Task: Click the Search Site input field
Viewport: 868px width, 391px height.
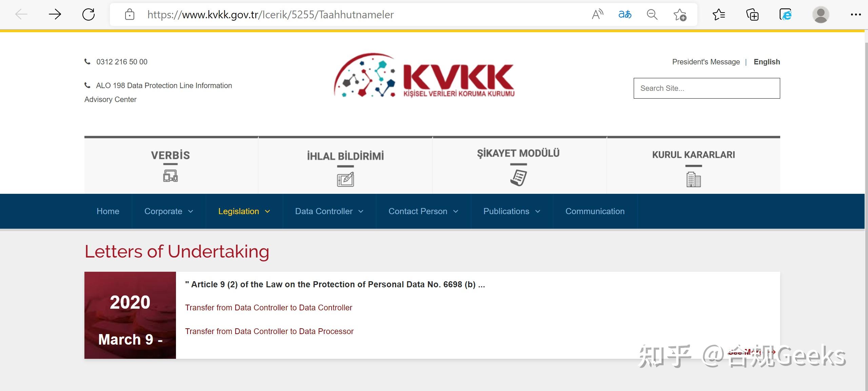Action: 707,88
